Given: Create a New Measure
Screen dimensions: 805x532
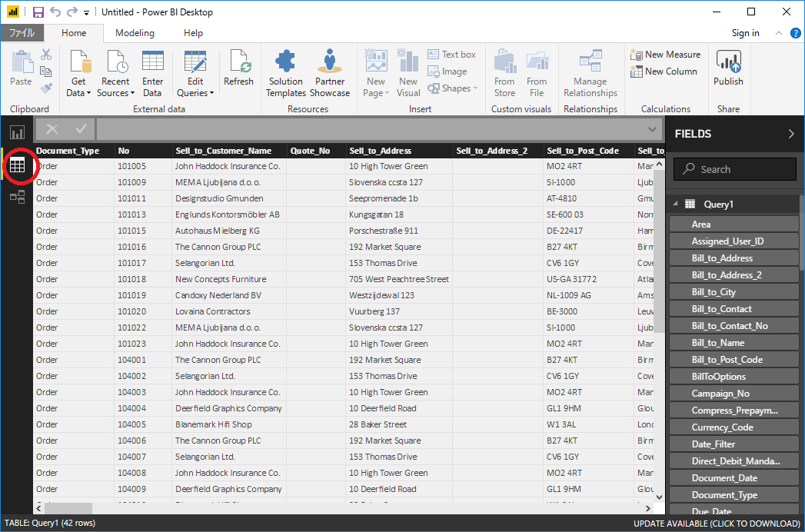Looking at the screenshot, I should pos(665,55).
